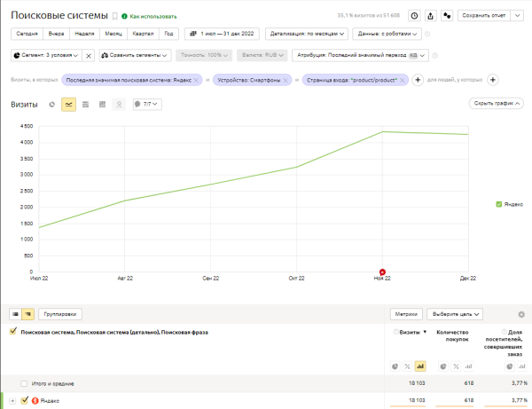Toggle the Яндекс legend checkbox on chart
This screenshot has height=409, width=532.
pyautogui.click(x=499, y=204)
